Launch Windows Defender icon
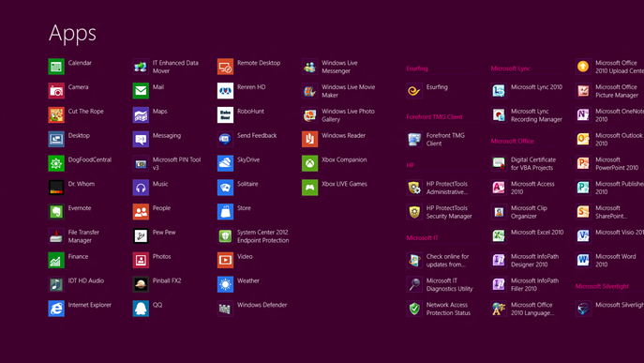Viewport: 644px width, 363px height. click(226, 309)
